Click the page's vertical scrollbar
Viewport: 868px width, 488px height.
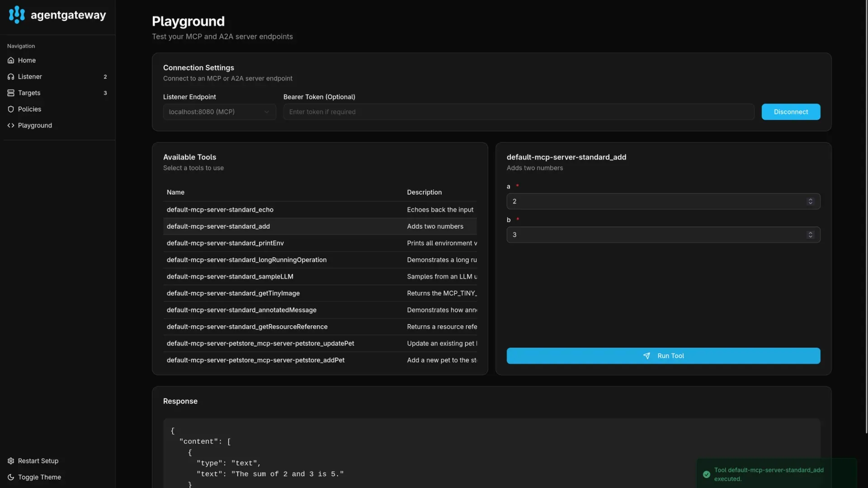click(x=866, y=217)
